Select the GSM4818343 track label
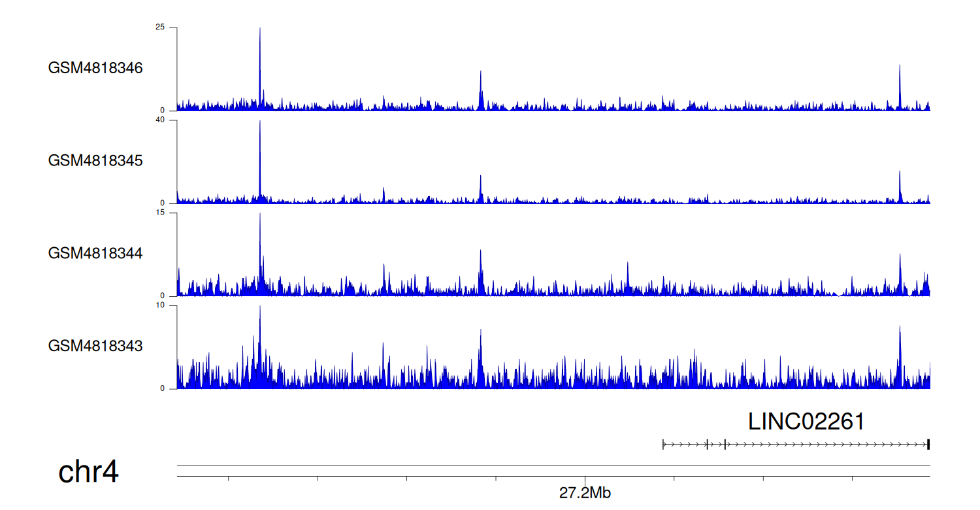Image resolution: width=980 pixels, height=510 pixels. tap(95, 345)
